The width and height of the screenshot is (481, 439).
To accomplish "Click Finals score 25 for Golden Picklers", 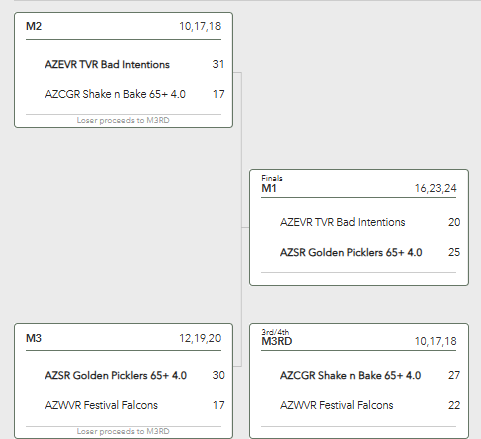I will point(454,252).
